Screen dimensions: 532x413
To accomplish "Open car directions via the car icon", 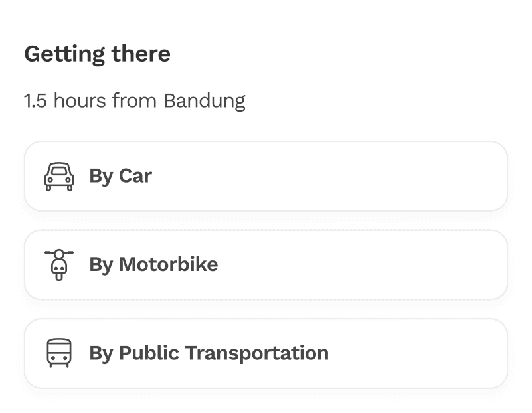I will coord(59,177).
